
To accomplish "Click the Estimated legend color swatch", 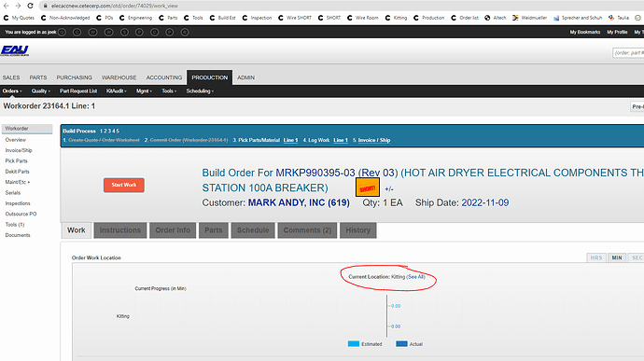I will (354, 344).
